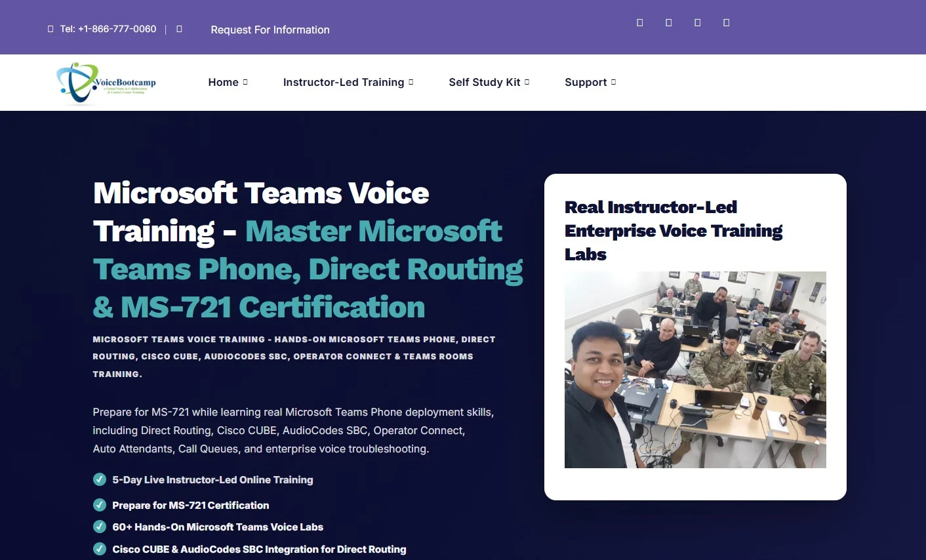Image resolution: width=926 pixels, height=560 pixels.
Task: Click the rightmost social icon in purple bar
Action: coord(726,22)
